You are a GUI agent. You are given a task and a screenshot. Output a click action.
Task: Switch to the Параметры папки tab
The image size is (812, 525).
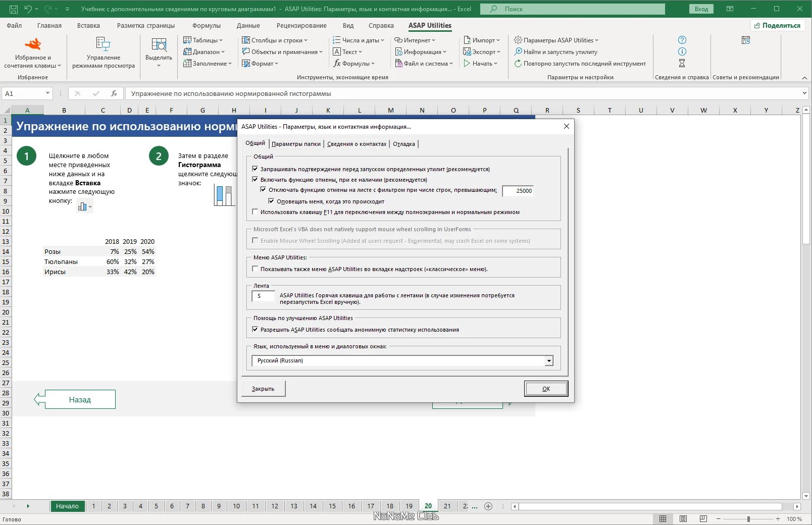click(x=296, y=144)
